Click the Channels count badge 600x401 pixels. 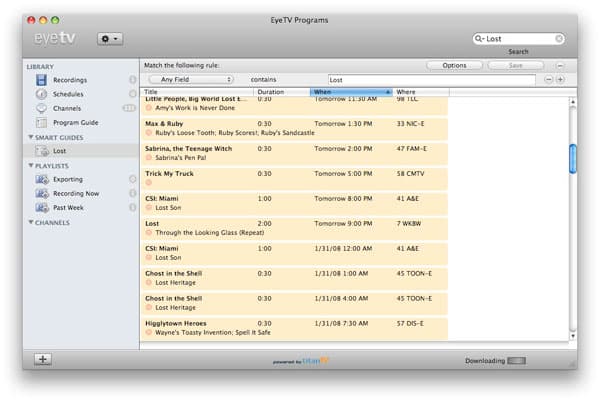pyautogui.click(x=129, y=108)
